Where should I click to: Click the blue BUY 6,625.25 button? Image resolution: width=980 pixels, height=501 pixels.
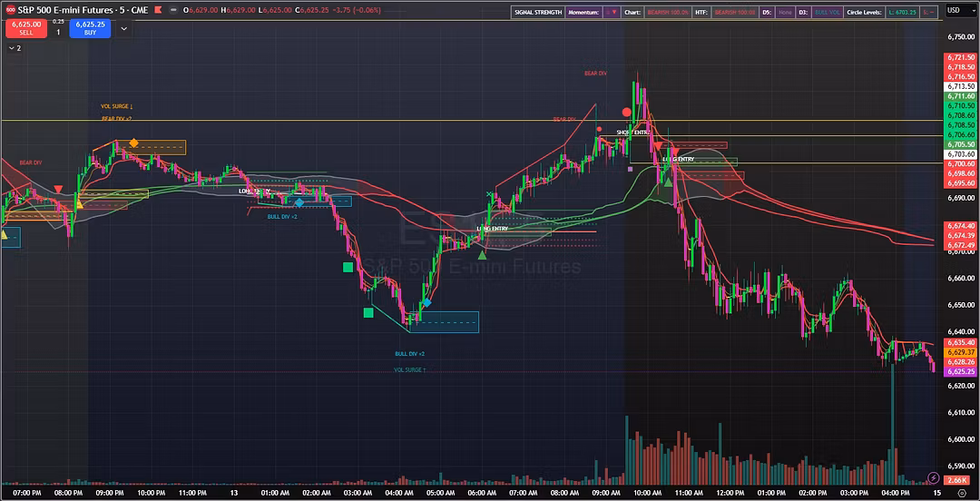90,28
